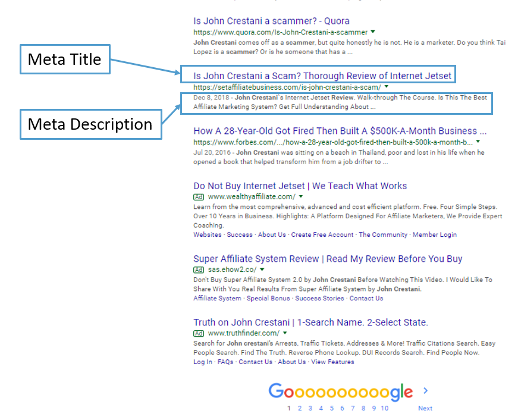This screenshot has width=518, height=420.
Task: Click the quora.com green URL text
Action: 280,32
